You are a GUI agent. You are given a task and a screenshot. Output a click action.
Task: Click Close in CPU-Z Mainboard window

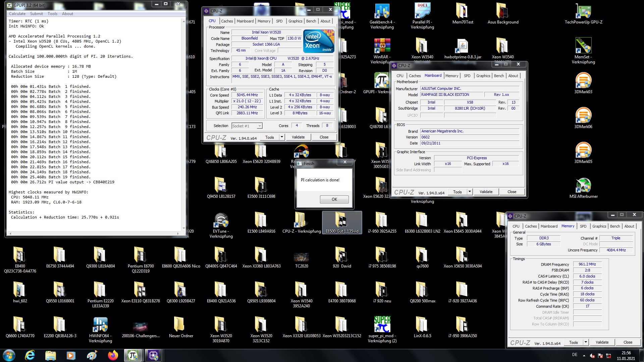(512, 192)
